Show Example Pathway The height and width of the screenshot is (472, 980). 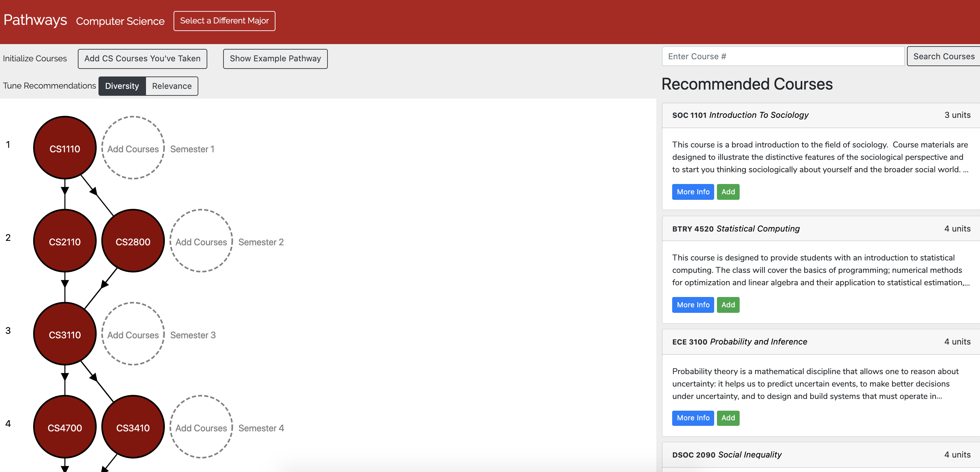tap(275, 59)
